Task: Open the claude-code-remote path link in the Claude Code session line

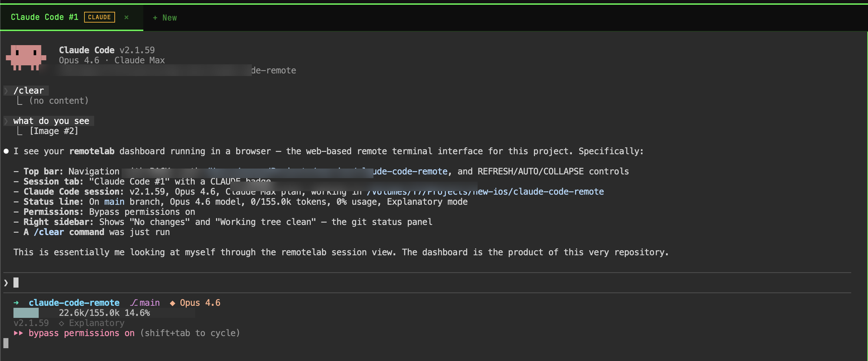Action: click(485, 192)
